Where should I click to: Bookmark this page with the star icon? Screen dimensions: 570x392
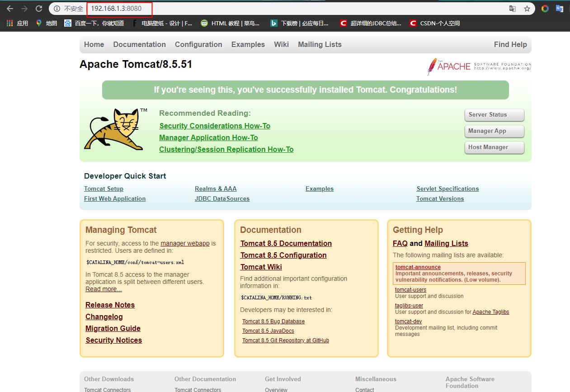[527, 9]
